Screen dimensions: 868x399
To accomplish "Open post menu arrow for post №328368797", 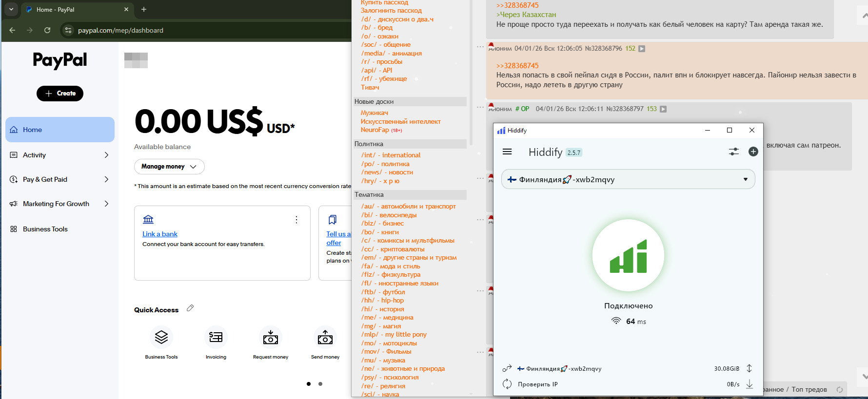I will tap(663, 109).
